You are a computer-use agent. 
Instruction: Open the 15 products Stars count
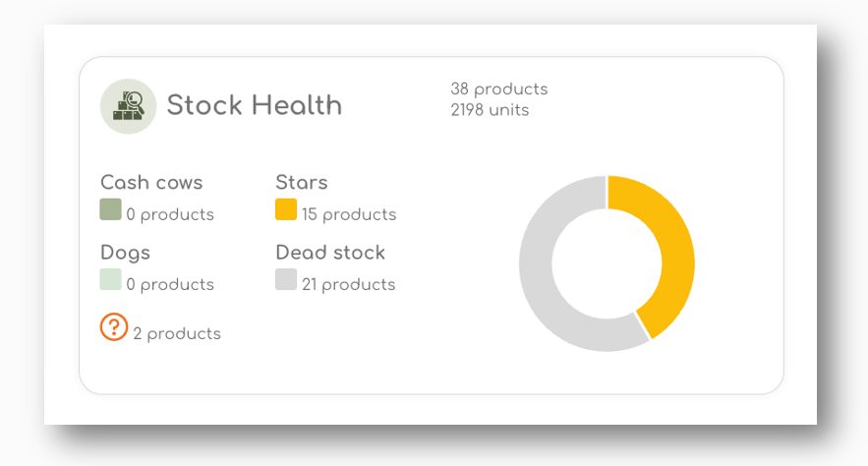pyautogui.click(x=349, y=214)
